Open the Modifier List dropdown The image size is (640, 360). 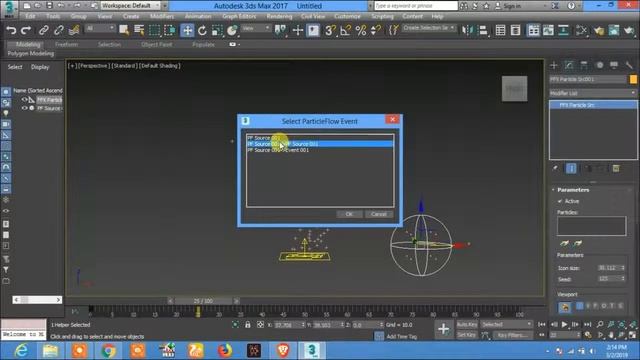[593, 93]
